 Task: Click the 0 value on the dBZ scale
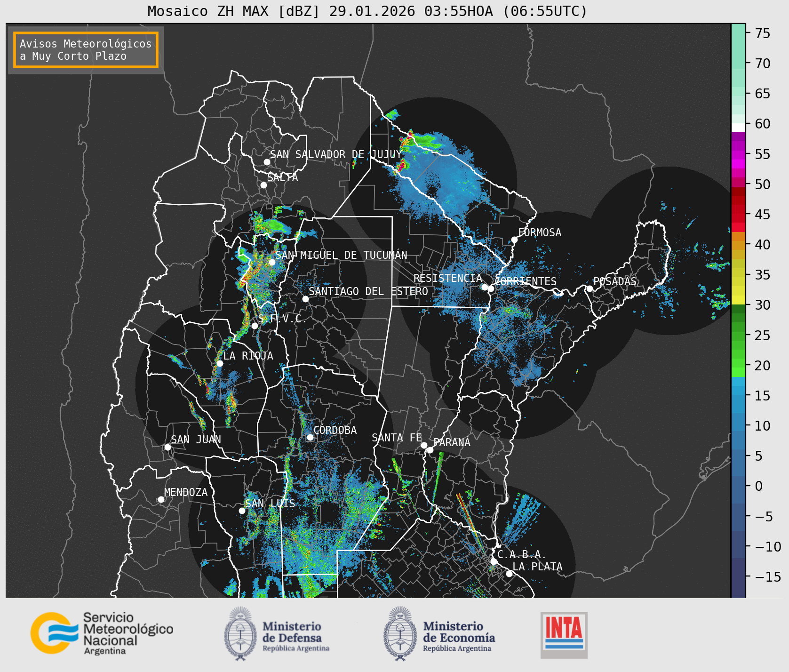[x=758, y=486]
